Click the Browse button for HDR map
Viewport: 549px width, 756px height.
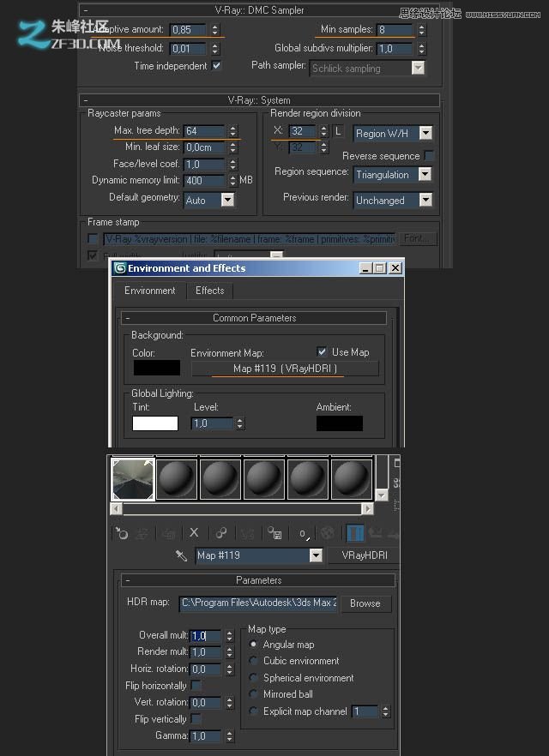[x=365, y=603]
